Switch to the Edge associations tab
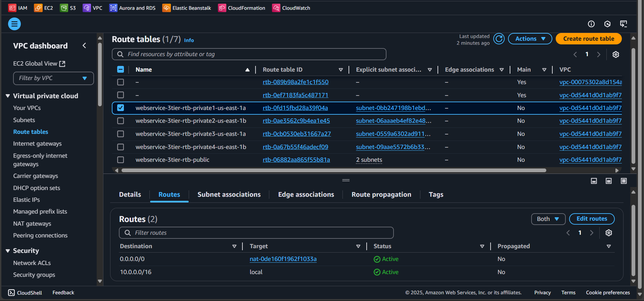The width and height of the screenshot is (644, 301). point(306,194)
